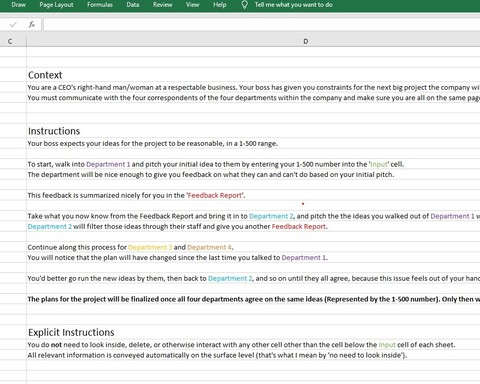Image resolution: width=480 pixels, height=384 pixels.
Task: Open the View ribbon tab
Action: pos(193,5)
